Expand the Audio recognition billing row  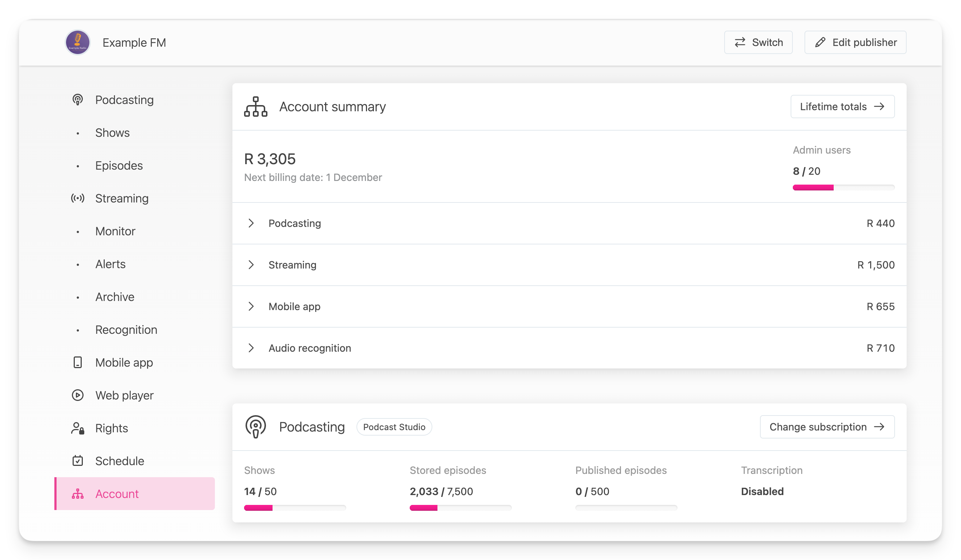click(x=251, y=348)
